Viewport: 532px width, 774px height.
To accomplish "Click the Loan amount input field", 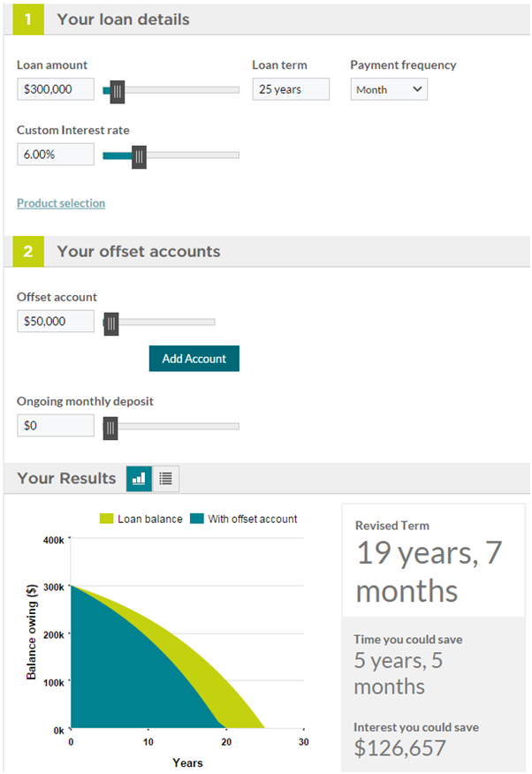I will point(56,89).
